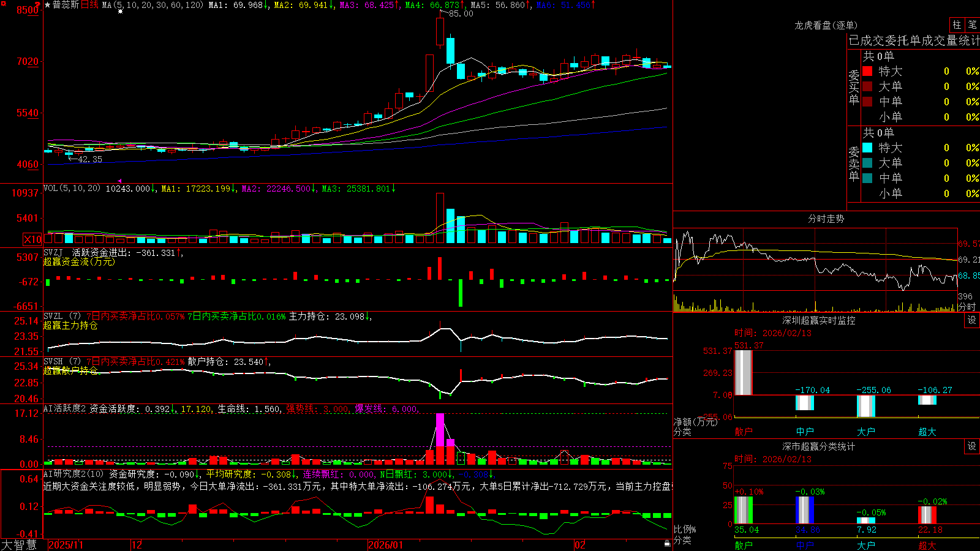Viewport: 980px width, 551px height.
Task: Click the red question mark help icon
Action: (x=38, y=4)
